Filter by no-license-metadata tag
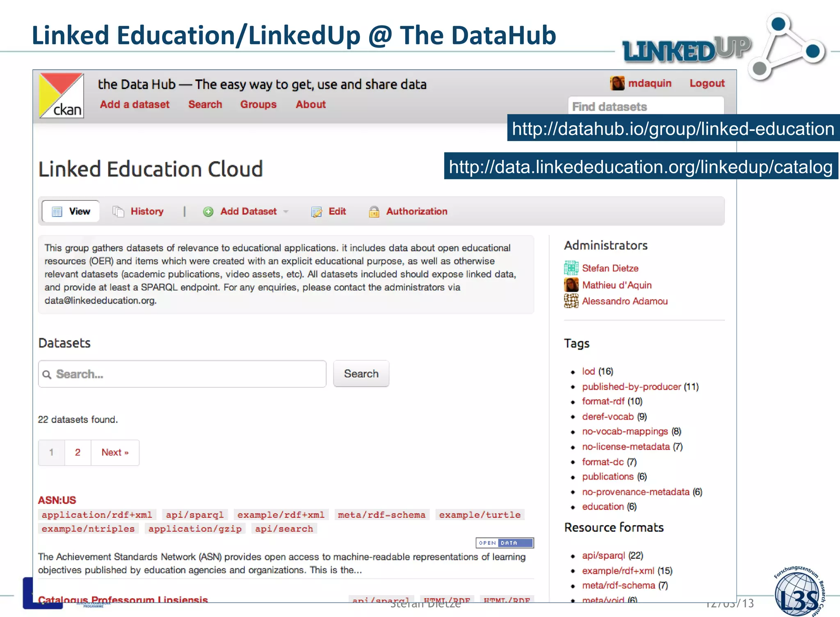Image resolution: width=840 pixels, height=617 pixels. click(626, 446)
